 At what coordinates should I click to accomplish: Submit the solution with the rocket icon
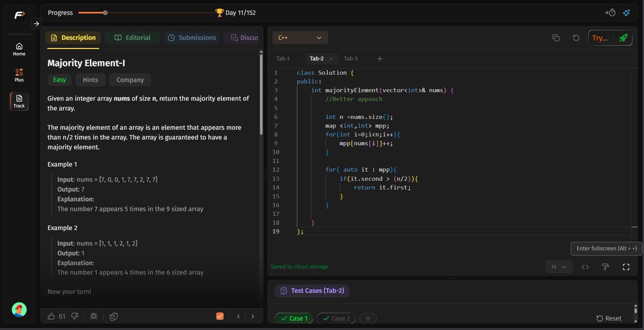coord(623,38)
